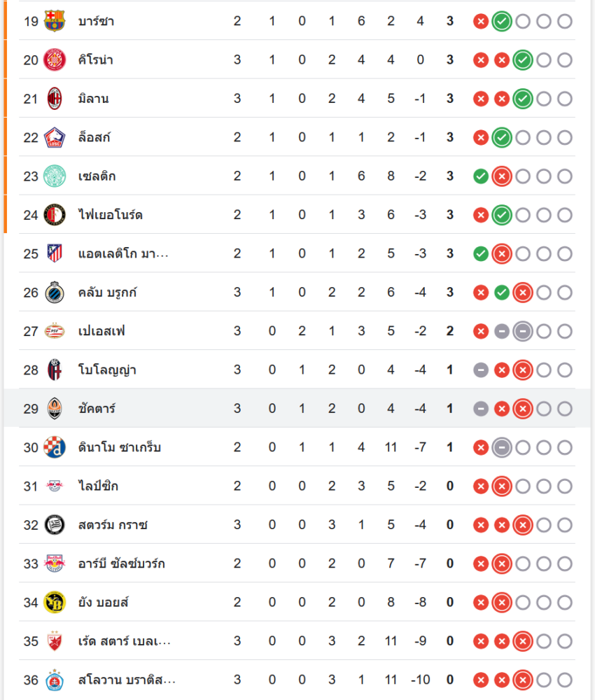Click the AC Milan crest icon

point(54,99)
